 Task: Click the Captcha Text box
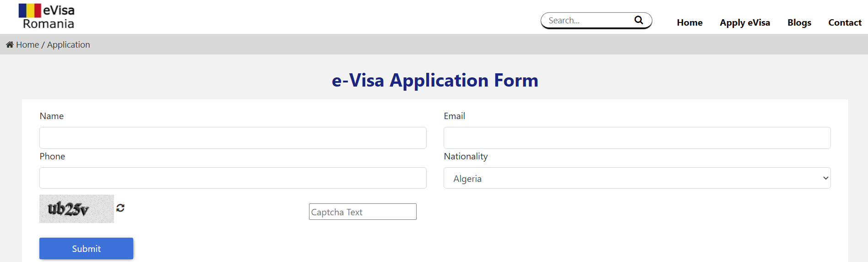pos(363,212)
